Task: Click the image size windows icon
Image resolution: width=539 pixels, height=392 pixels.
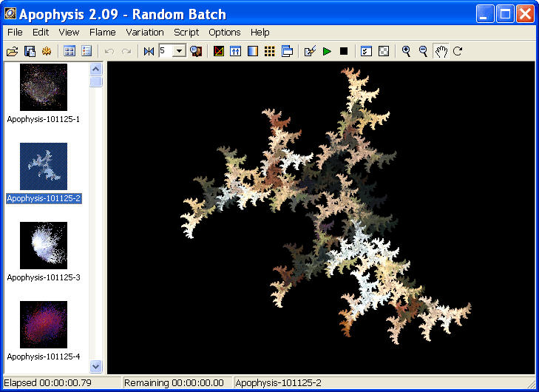Action: pos(287,52)
